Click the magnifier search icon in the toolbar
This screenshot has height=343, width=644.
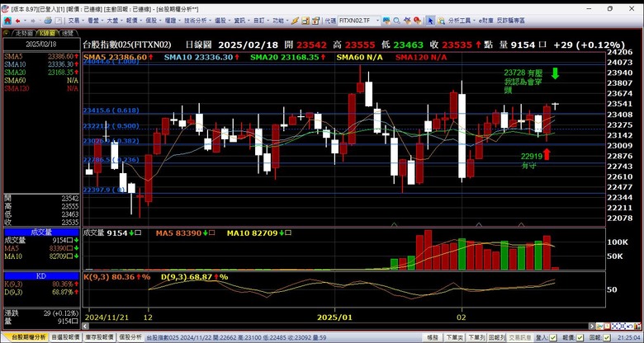(x=396, y=21)
